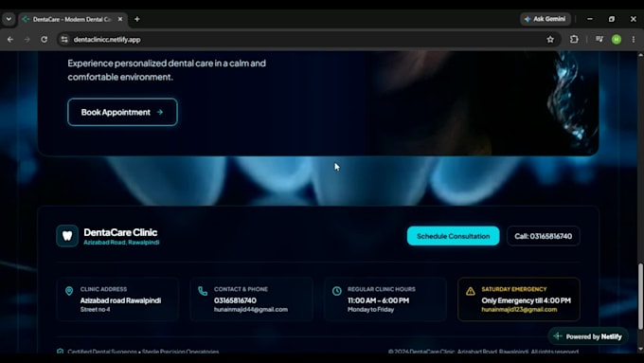Click the Call: 03165816740 button

pos(544,236)
